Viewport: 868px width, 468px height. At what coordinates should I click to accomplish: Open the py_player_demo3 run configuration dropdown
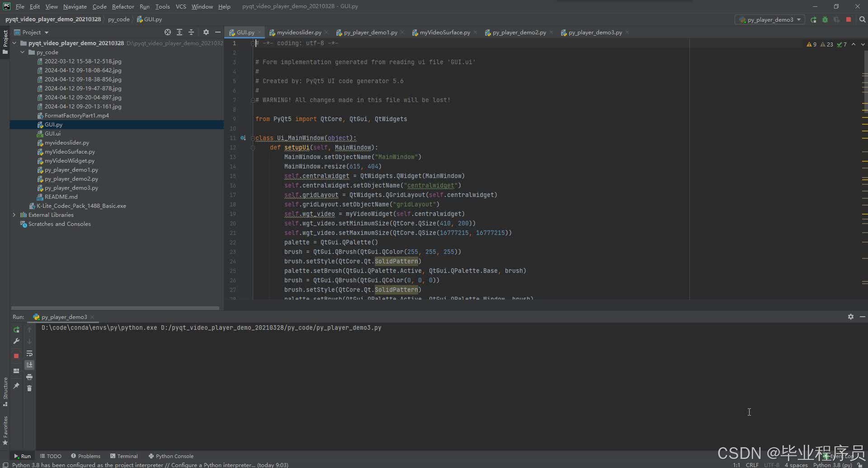(x=769, y=20)
